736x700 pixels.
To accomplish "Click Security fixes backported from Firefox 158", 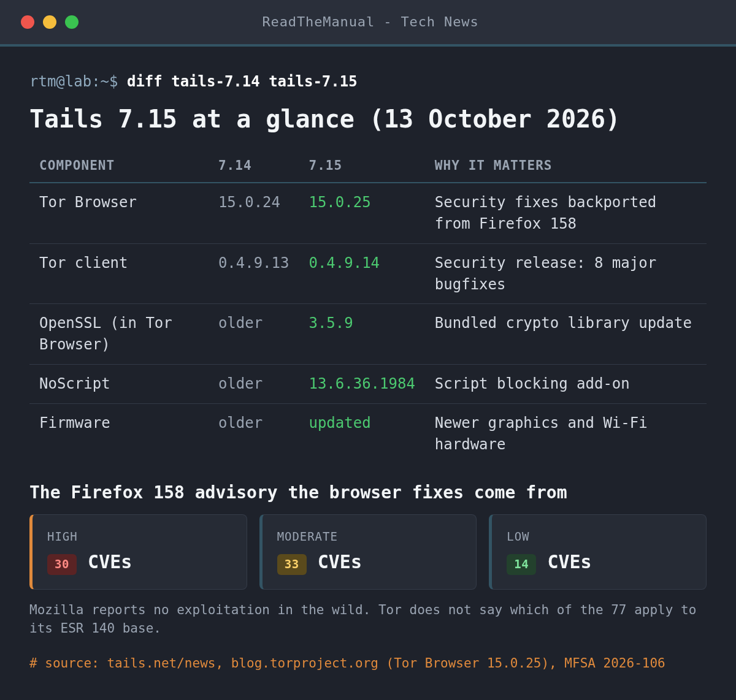I will point(545,213).
